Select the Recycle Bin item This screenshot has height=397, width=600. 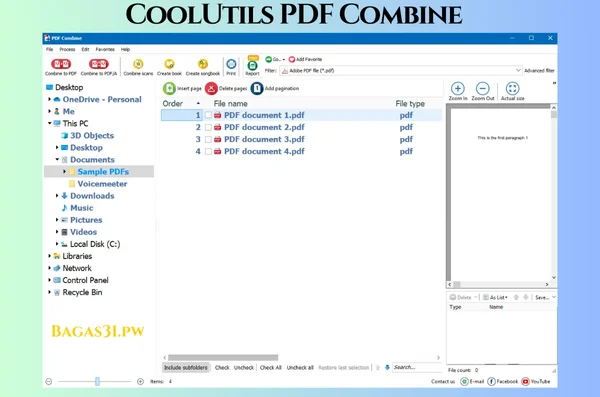82,292
